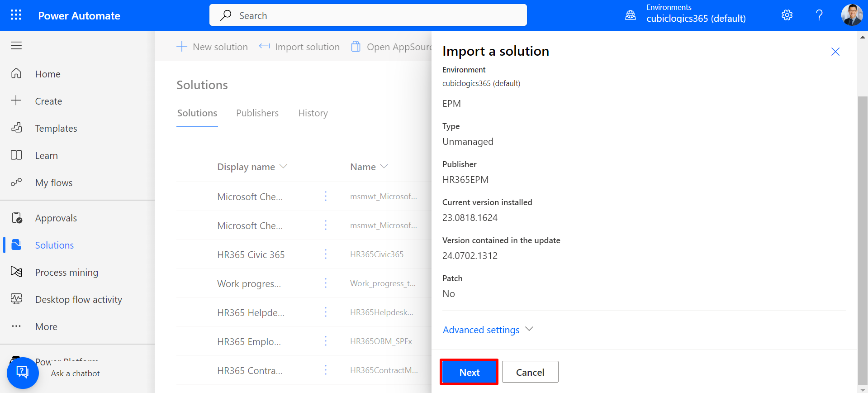Open more options for HR365 Contra... row
This screenshot has width=868, height=393.
[x=326, y=370]
